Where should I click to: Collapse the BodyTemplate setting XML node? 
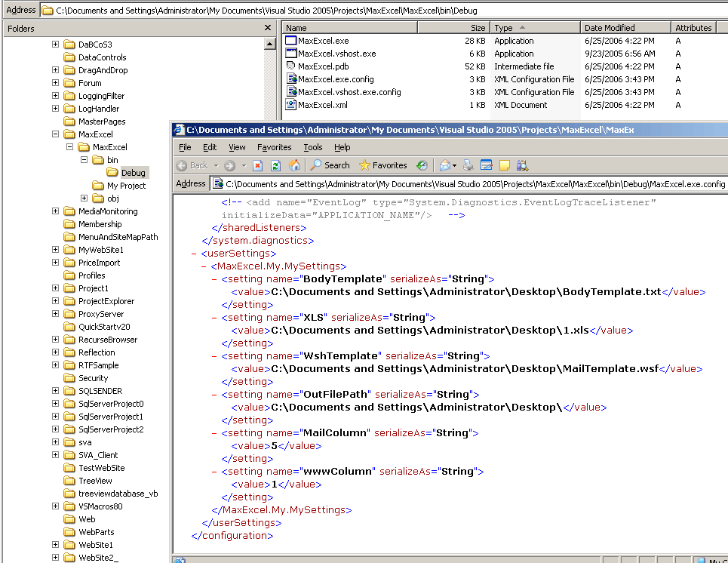[x=214, y=279]
